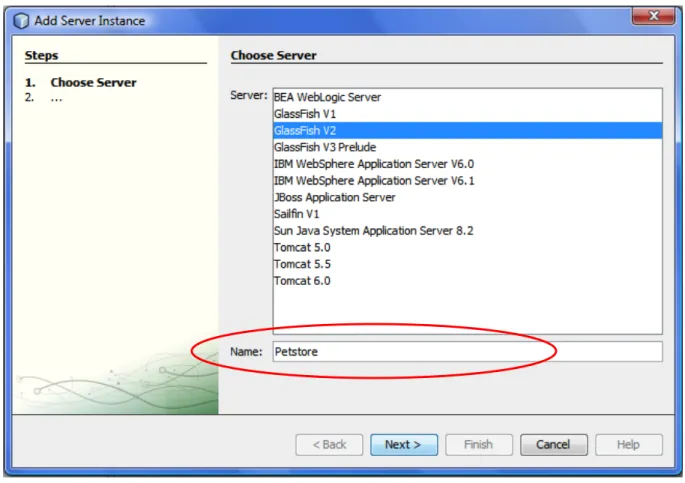Choose Sun Java System Application Server 8.2
Viewport: 685px width, 483px height.
point(467,231)
